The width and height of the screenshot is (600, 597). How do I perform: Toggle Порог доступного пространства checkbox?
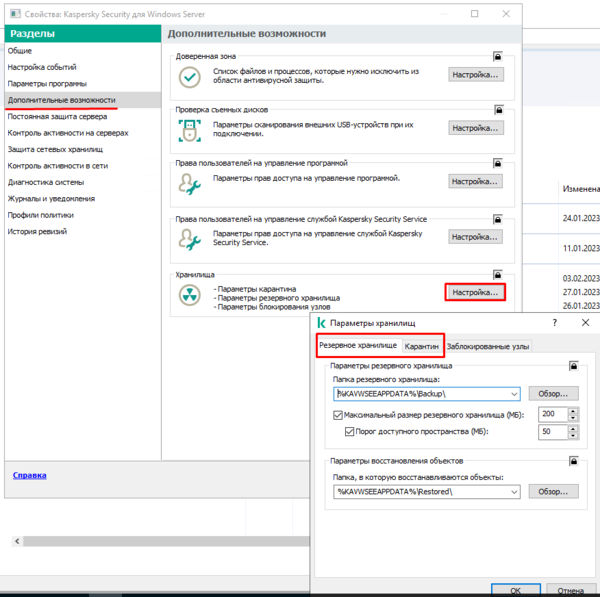[349, 432]
